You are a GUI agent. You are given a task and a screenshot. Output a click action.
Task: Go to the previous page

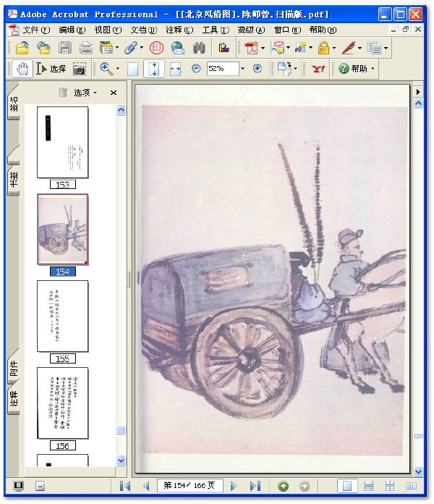146,486
